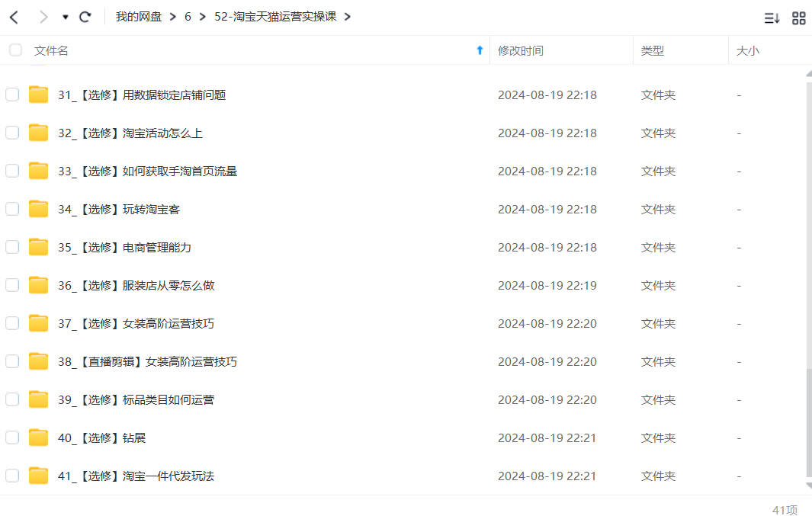Check the box for folder 41_淘宝一件代发玩法
Viewport: 812px width, 516px height.
pos(12,475)
